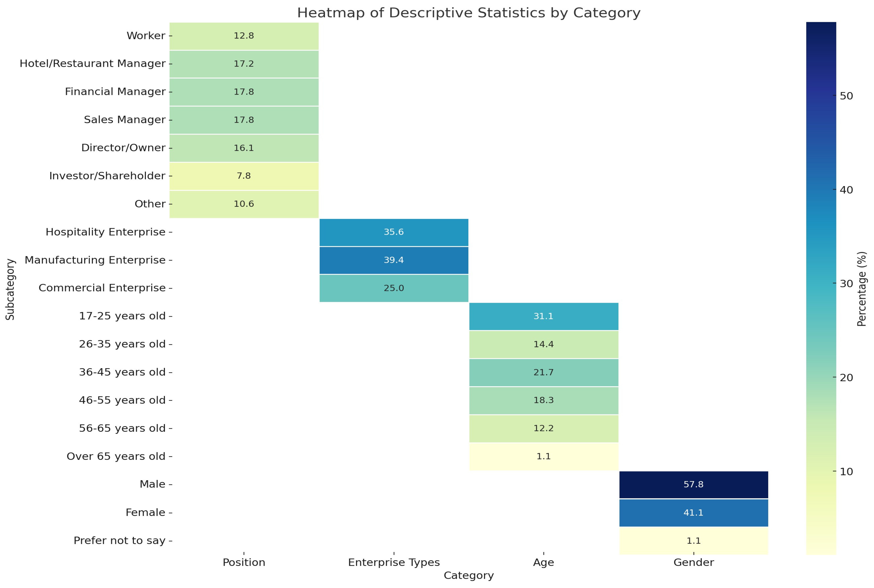Click the 36-45 years old row label

pos(122,372)
